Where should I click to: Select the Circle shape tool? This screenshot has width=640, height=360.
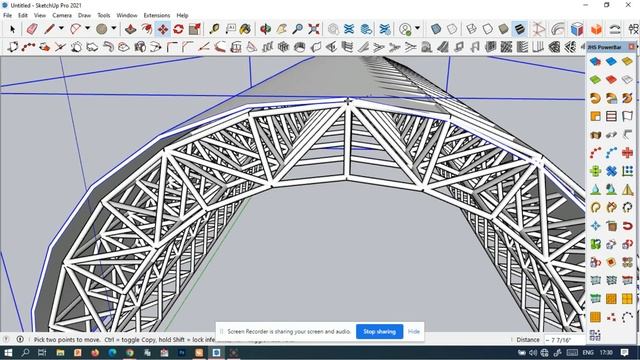102,29
